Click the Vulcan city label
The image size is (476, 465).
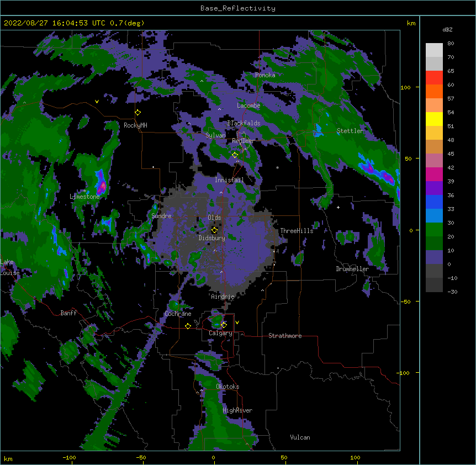pyautogui.click(x=300, y=437)
